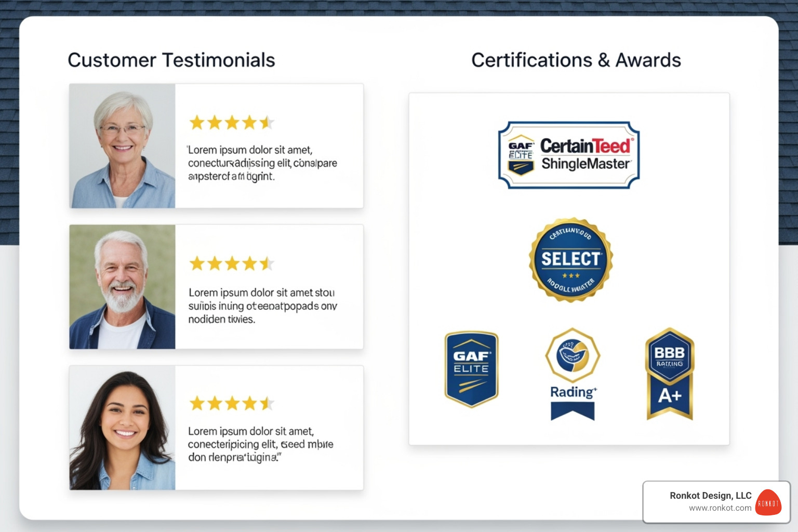Click the Certifications & Awards heading
Image resolution: width=798 pixels, height=532 pixels.
coord(576,60)
